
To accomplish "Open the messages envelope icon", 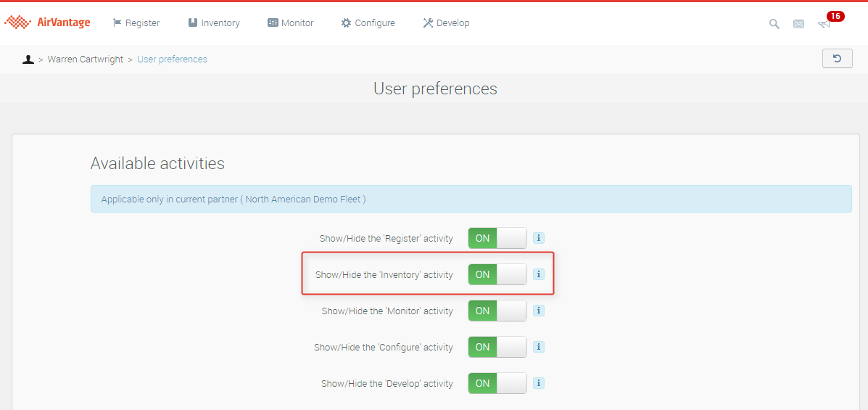I will pyautogui.click(x=798, y=24).
